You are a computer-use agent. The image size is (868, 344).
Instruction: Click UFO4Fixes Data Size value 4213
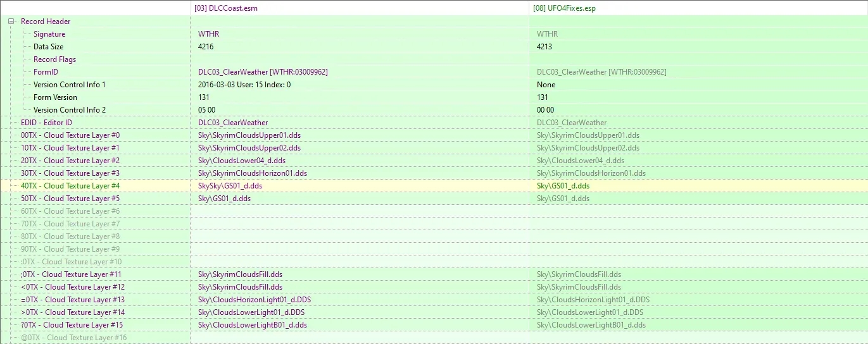[544, 47]
